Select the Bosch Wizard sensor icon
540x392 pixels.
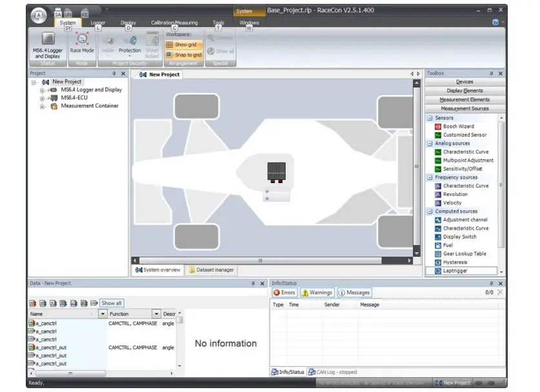tap(437, 126)
